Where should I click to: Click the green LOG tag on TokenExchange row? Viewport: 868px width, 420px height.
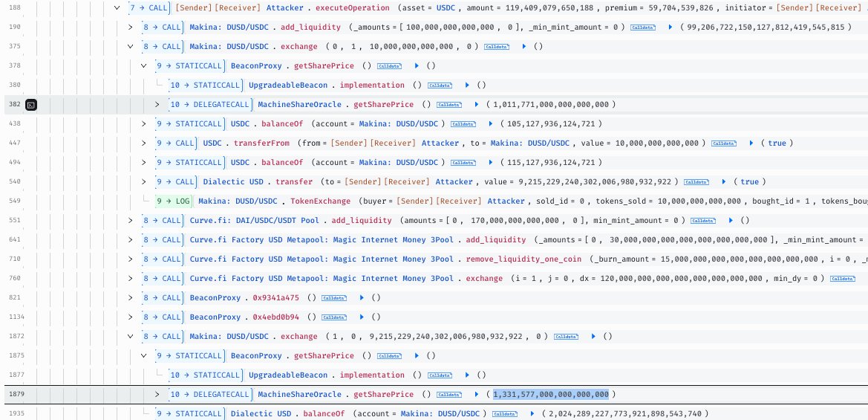174,201
